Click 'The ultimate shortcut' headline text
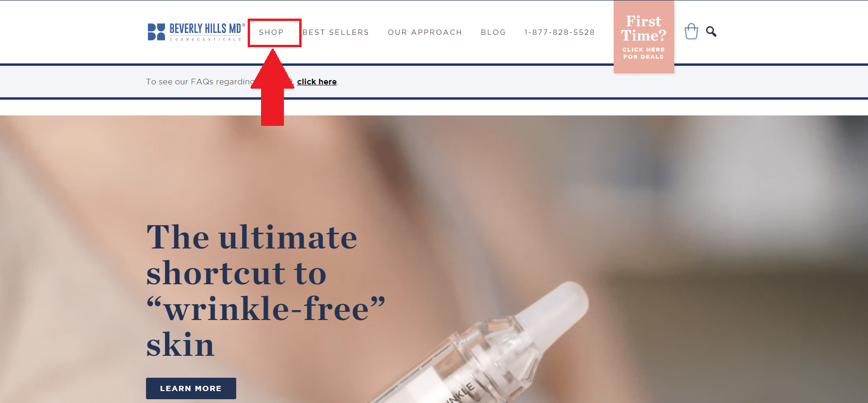This screenshot has height=403, width=868. [252, 255]
